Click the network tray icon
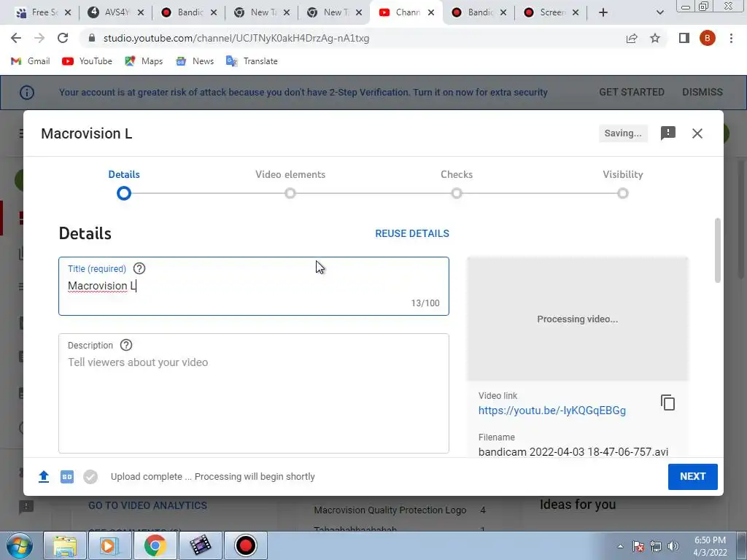747x560 pixels. click(x=656, y=546)
